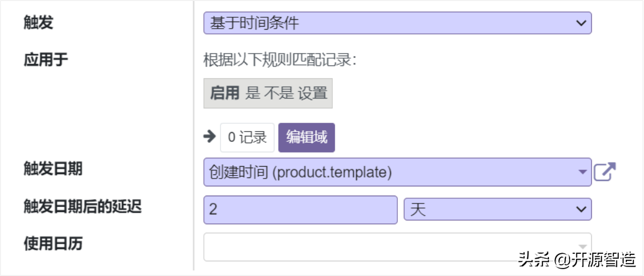Click the 编辑域 button
Viewport: 644px width, 276px height.
point(306,138)
